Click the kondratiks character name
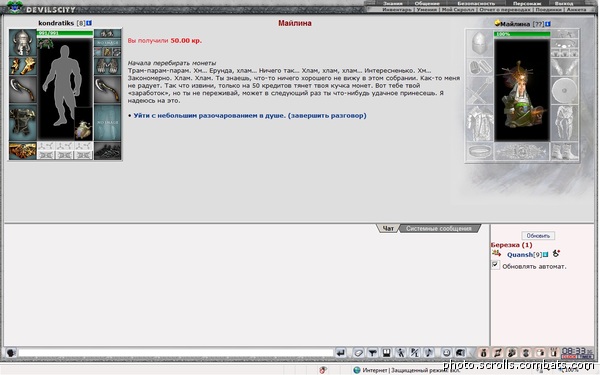This screenshot has height=375, width=600. pos(56,23)
